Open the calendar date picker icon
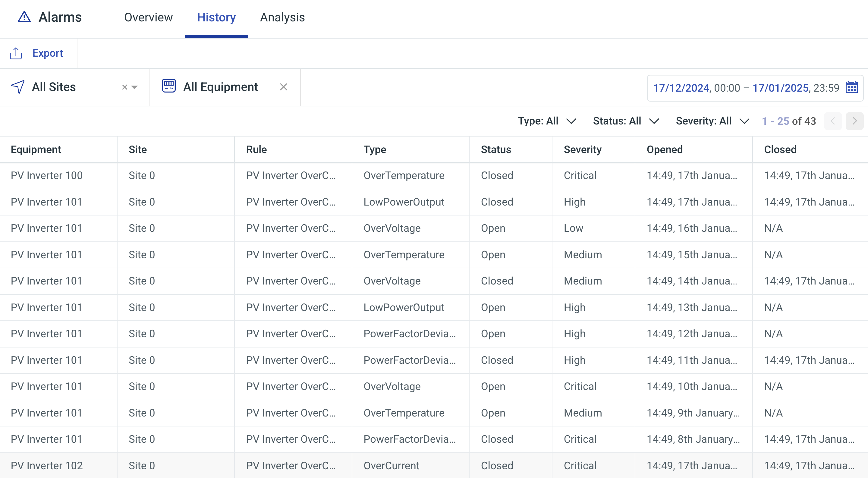 click(851, 87)
